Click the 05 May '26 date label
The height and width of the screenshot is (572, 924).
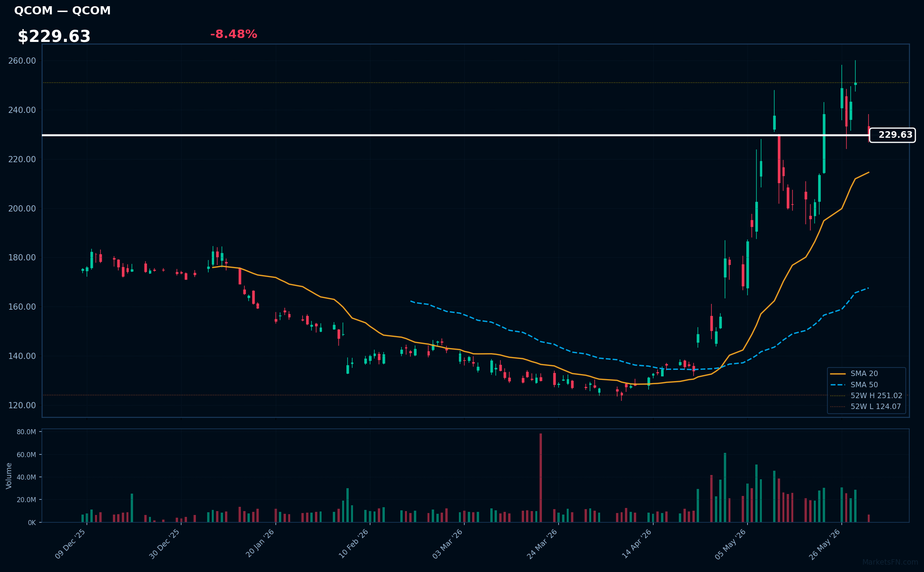point(730,544)
